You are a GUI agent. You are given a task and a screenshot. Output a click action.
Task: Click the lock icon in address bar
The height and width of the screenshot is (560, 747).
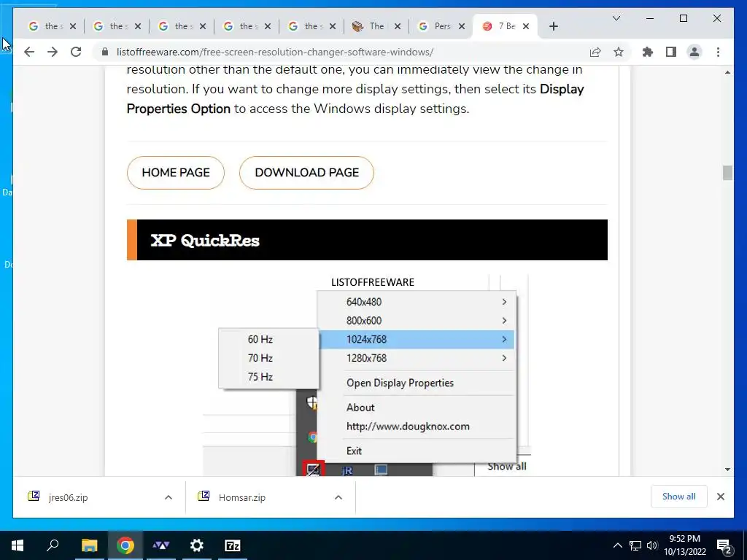(x=105, y=52)
